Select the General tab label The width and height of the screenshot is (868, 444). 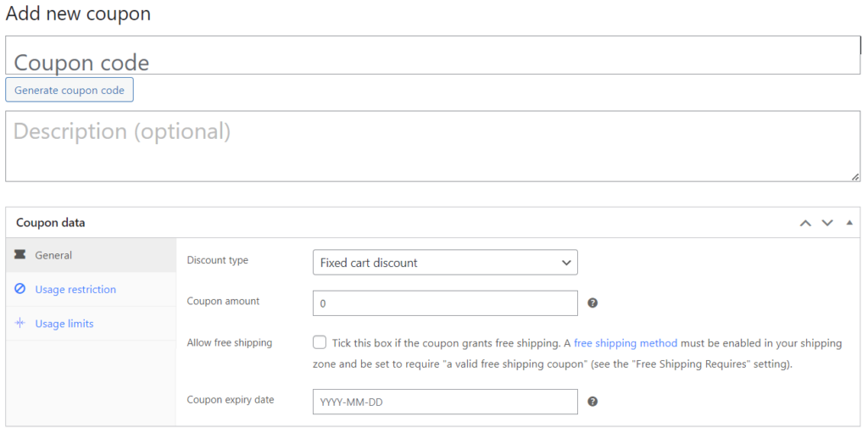[x=53, y=255]
